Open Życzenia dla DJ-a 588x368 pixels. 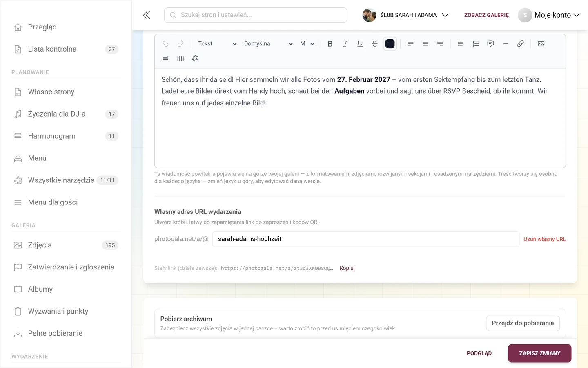tap(66, 114)
